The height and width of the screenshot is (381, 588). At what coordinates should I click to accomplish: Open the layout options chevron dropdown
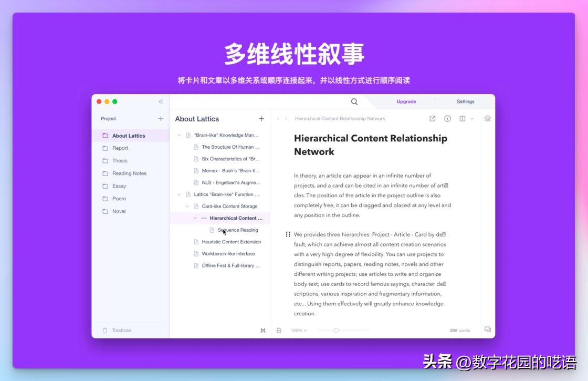472,119
